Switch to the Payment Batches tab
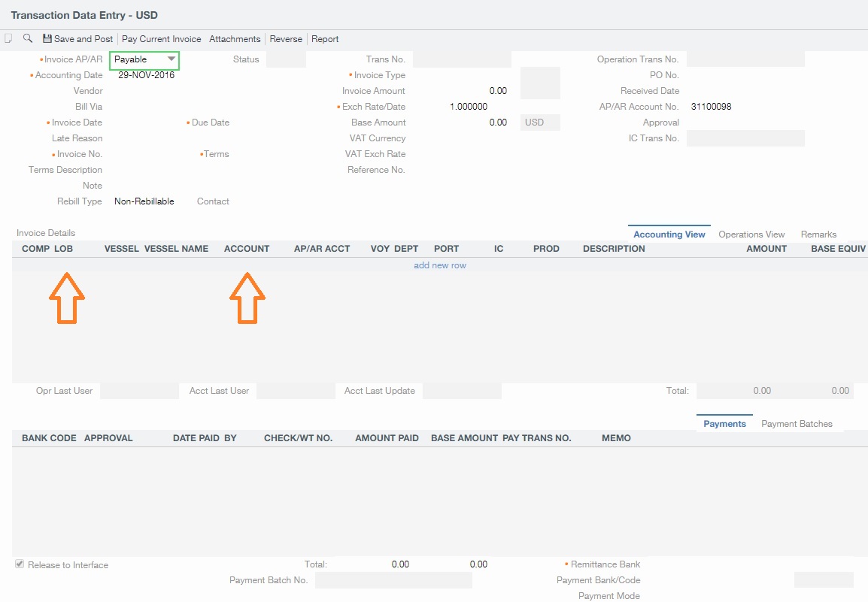 [797, 424]
